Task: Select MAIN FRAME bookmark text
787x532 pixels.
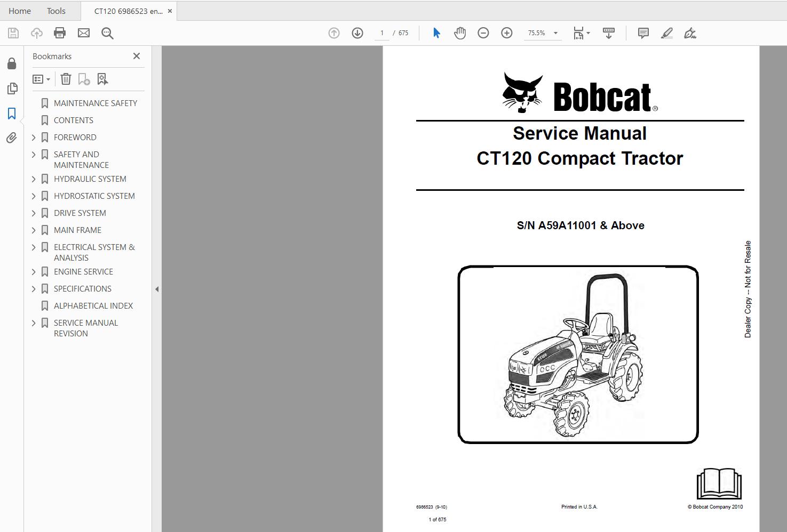Action: click(77, 230)
